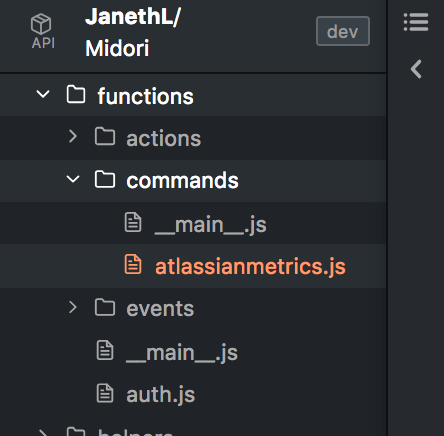Open __main__.js inside commands folder
The width and height of the screenshot is (444, 436).
(x=211, y=224)
